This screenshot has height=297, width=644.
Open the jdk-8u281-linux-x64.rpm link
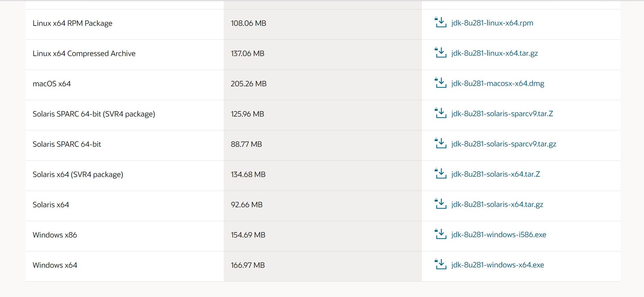click(x=492, y=23)
